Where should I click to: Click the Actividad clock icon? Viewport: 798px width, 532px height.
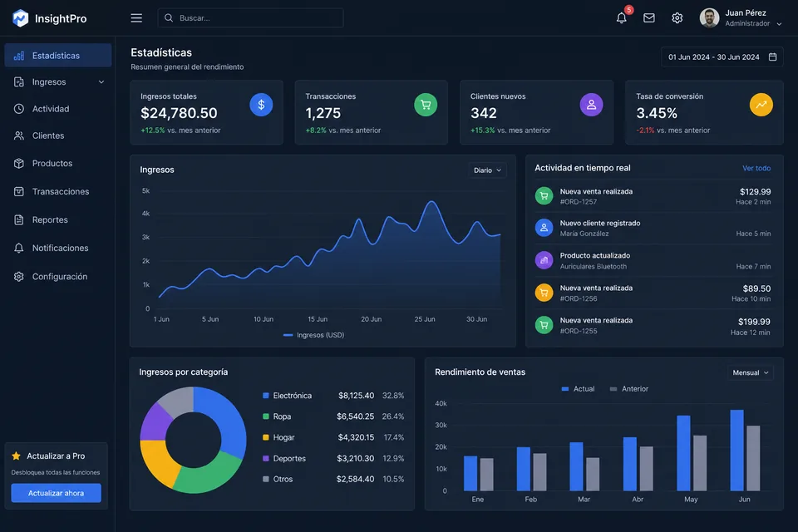[x=19, y=109]
